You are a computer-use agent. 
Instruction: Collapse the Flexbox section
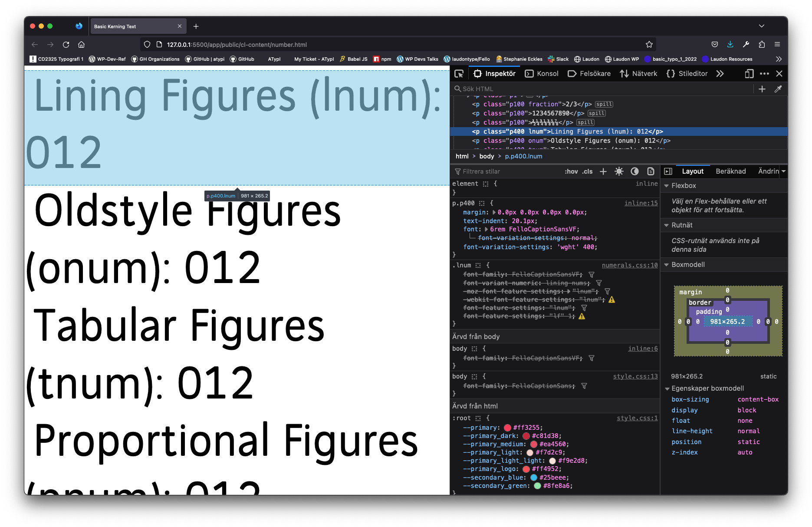click(x=667, y=186)
